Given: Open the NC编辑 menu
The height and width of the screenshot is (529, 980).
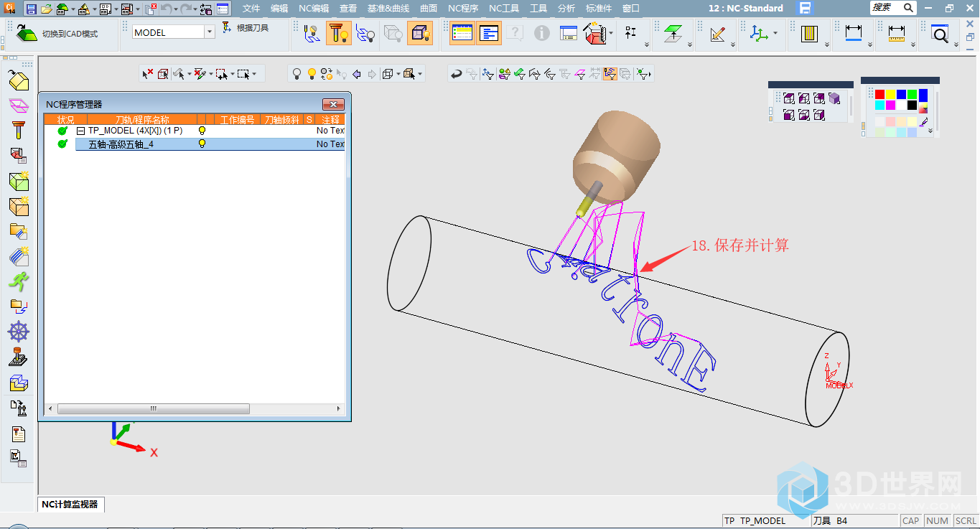Looking at the screenshot, I should tap(314, 9).
